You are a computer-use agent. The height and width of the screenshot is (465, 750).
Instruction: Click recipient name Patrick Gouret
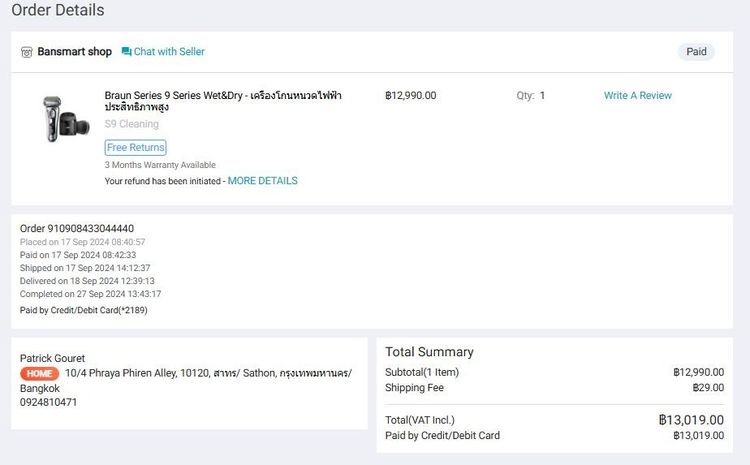click(x=52, y=358)
